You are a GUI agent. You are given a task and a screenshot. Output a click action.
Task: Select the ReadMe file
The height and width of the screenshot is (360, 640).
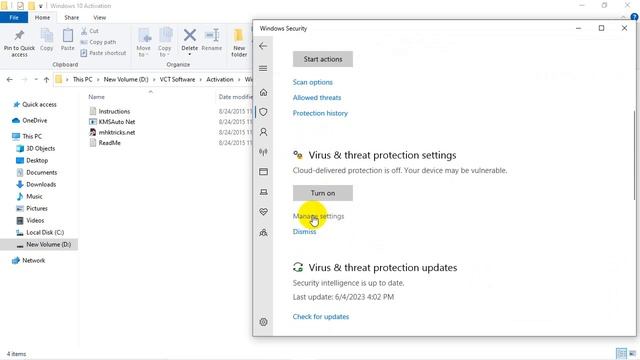[x=109, y=143]
